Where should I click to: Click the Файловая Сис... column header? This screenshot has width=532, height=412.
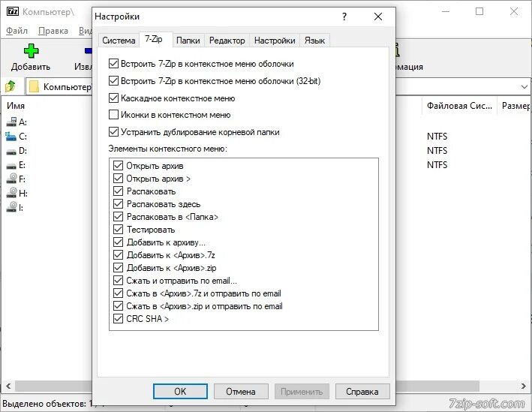(x=459, y=106)
